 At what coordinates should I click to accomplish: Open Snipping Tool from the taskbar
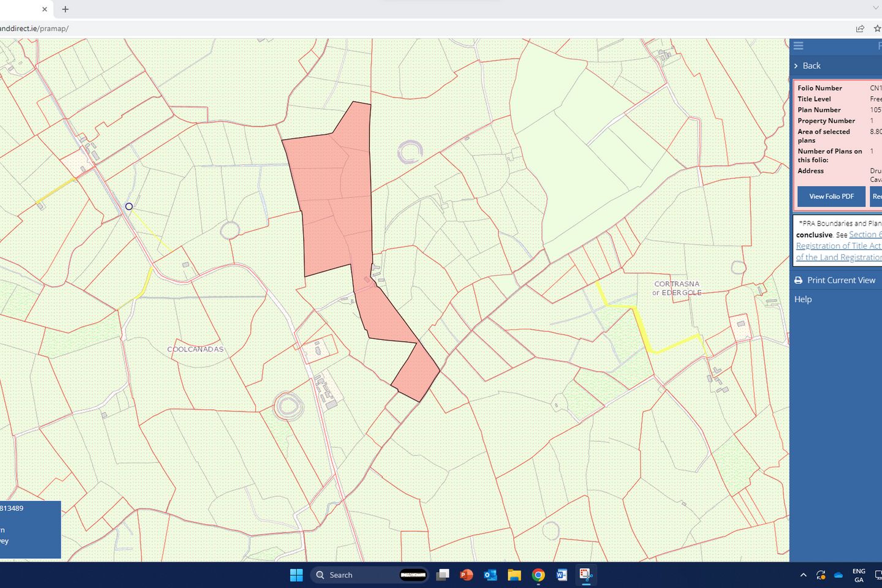coord(586,575)
